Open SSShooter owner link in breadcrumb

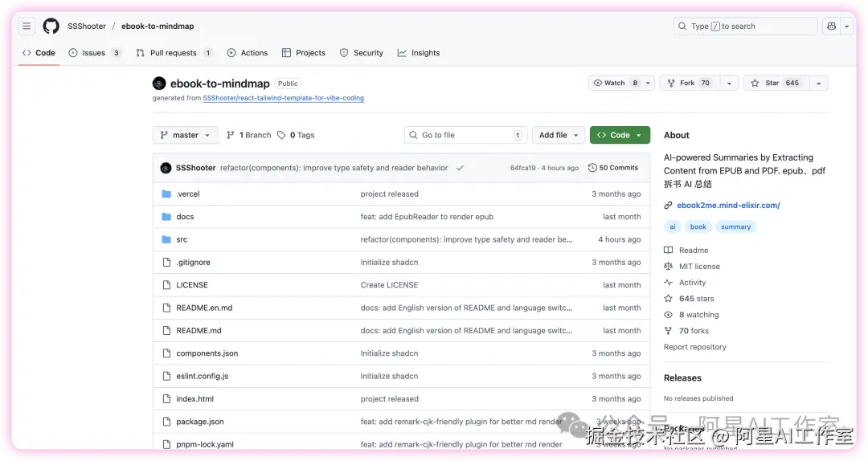(86, 26)
